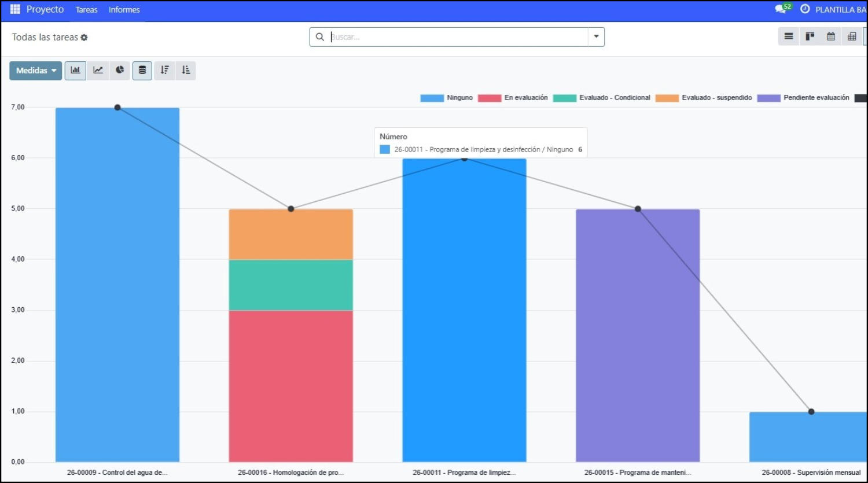Expand the search options dropdown arrow
The height and width of the screenshot is (483, 868).
pos(596,36)
